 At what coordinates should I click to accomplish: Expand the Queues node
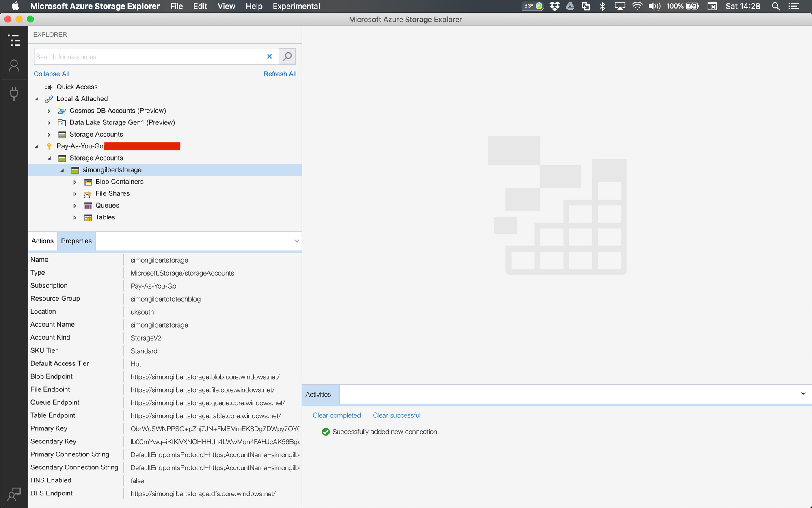pos(75,206)
